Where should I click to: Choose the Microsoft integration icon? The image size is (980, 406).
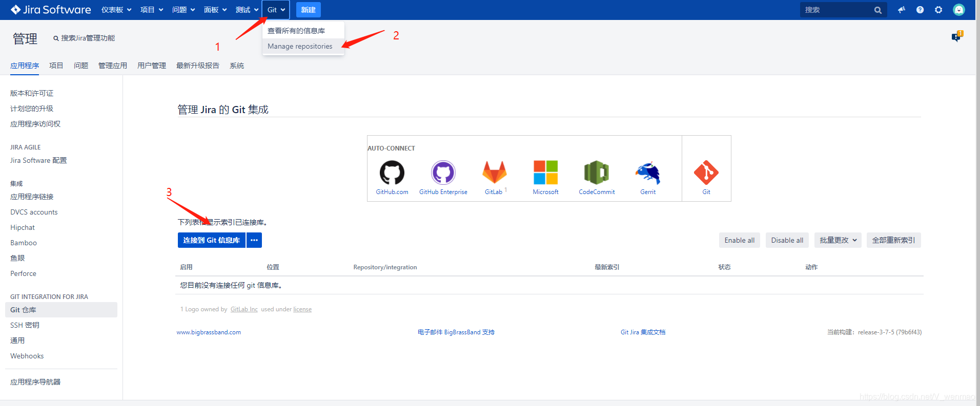pos(545,173)
